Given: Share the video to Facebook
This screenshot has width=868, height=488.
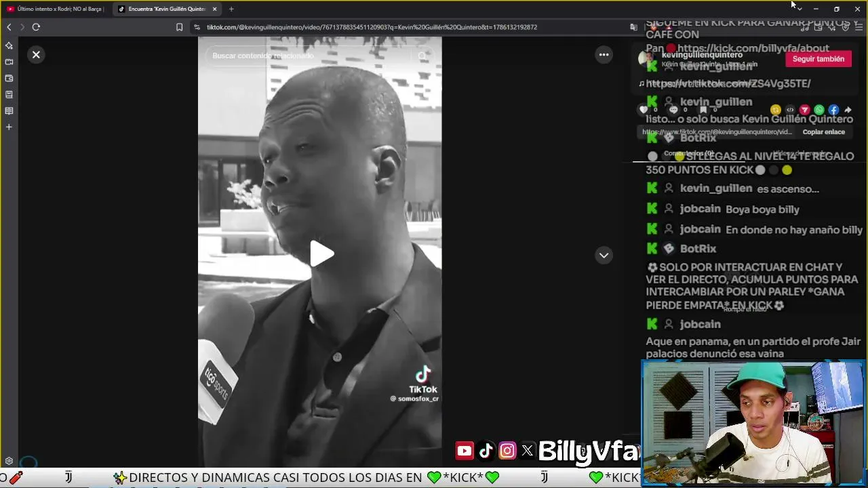Looking at the screenshot, I should pos(833,110).
